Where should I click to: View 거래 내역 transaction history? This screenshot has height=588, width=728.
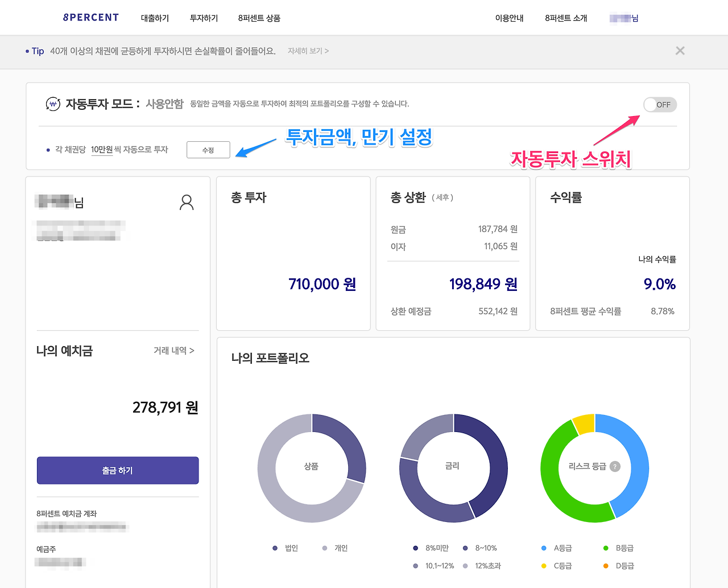pyautogui.click(x=174, y=351)
